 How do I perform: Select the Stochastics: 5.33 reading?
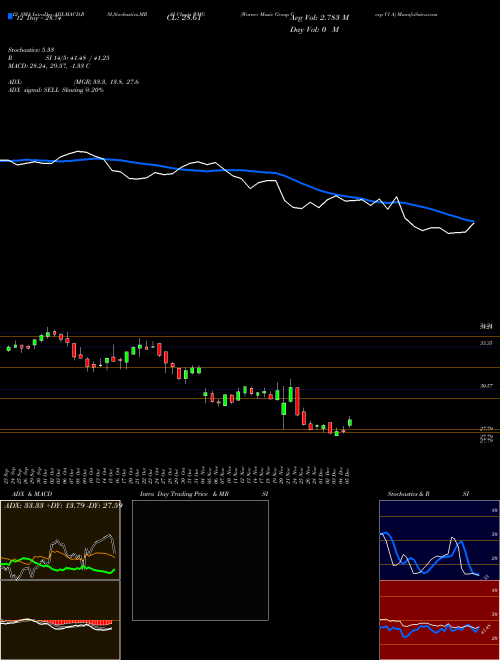[x=31, y=50]
